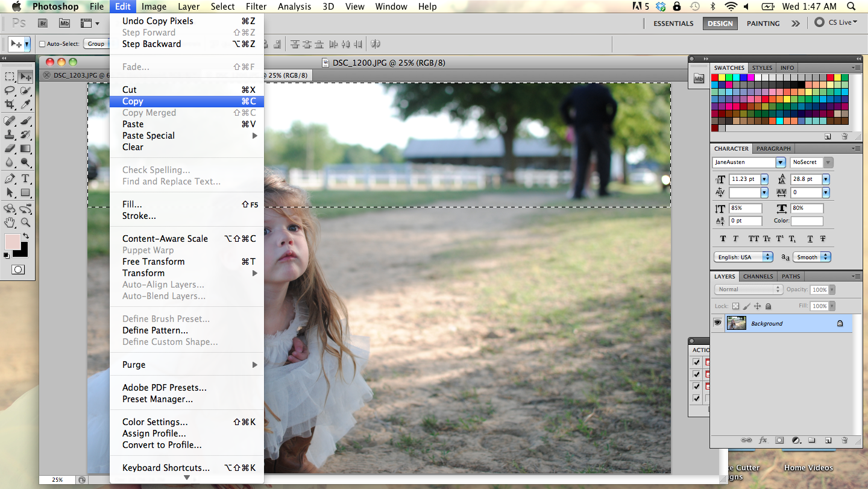This screenshot has width=868, height=489.
Task: Uncheck the first action in Actions panel
Action: pyautogui.click(x=697, y=362)
